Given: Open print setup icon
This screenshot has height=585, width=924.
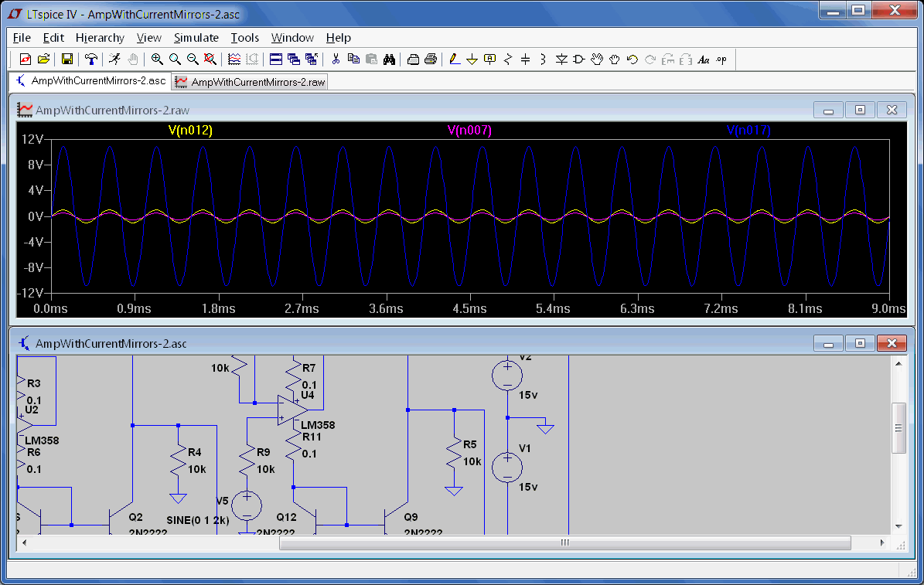Looking at the screenshot, I should [x=413, y=59].
